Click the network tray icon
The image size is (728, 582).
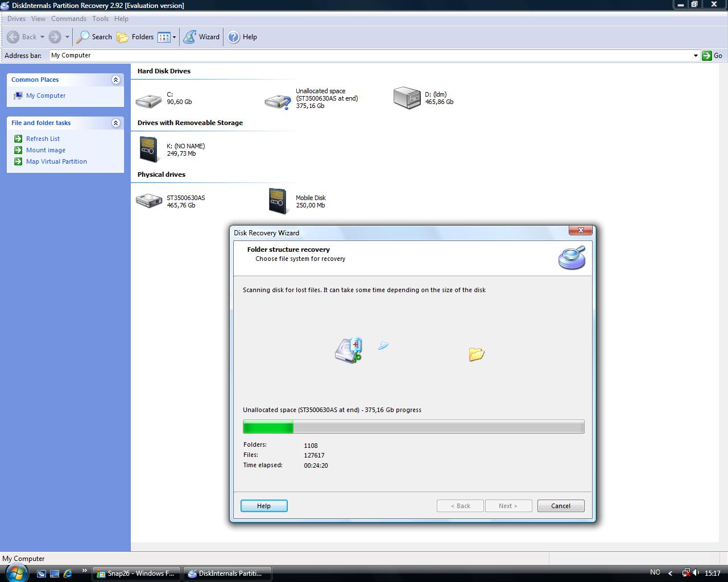[686, 573]
